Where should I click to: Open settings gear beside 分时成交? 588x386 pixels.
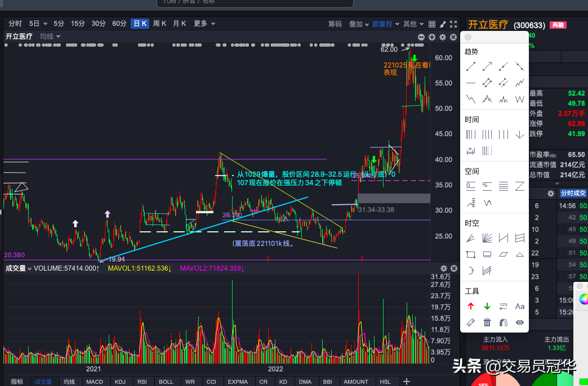click(550, 194)
